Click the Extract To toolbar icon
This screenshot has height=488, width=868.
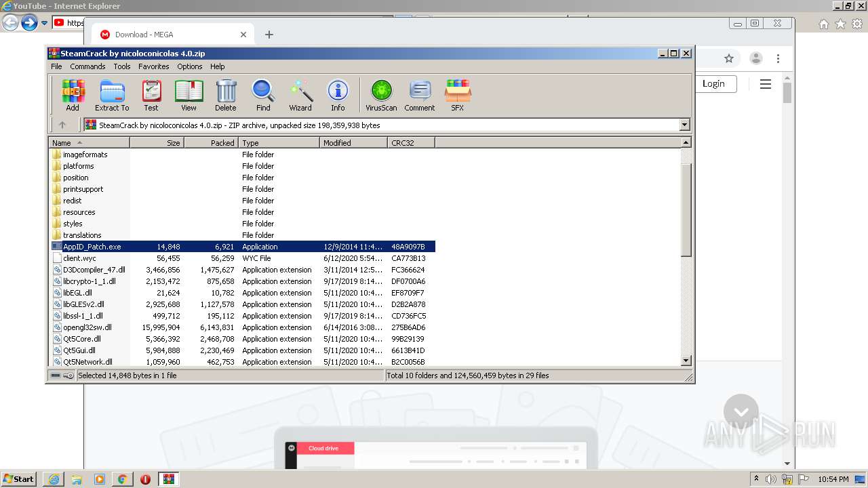tap(112, 95)
